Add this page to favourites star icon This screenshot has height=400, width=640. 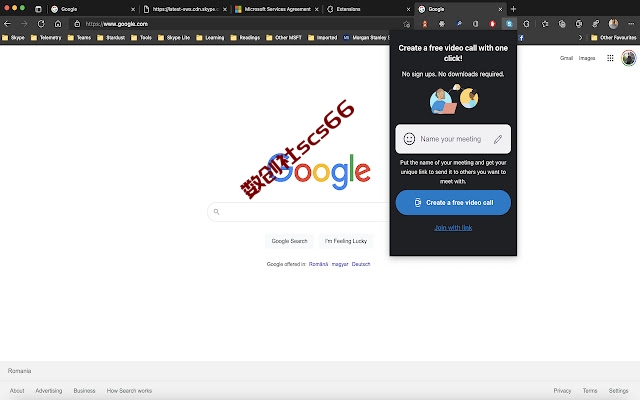click(x=406, y=24)
